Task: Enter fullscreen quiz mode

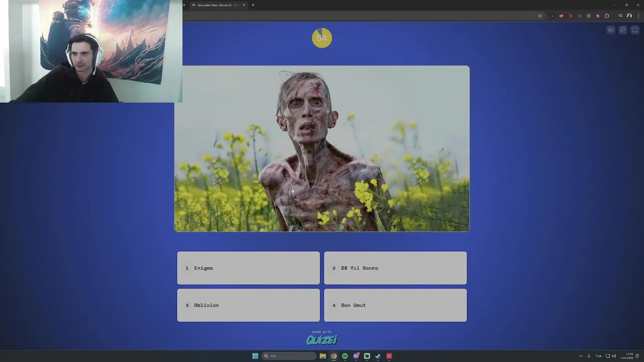Action: (x=635, y=30)
